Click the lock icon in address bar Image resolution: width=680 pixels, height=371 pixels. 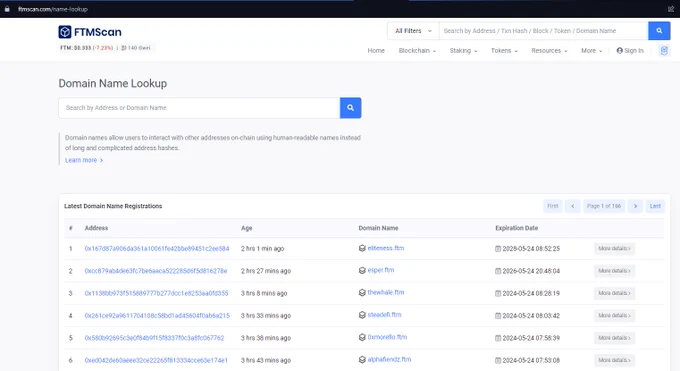coord(7,9)
